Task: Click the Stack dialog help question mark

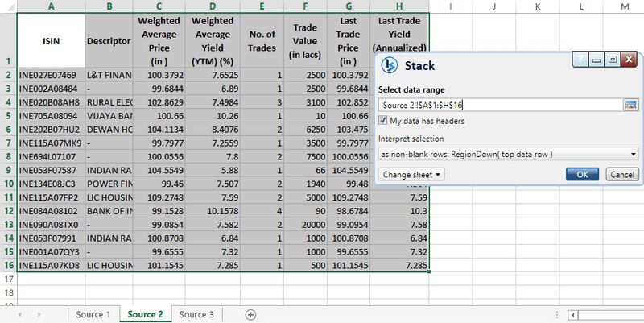Action: point(580,60)
